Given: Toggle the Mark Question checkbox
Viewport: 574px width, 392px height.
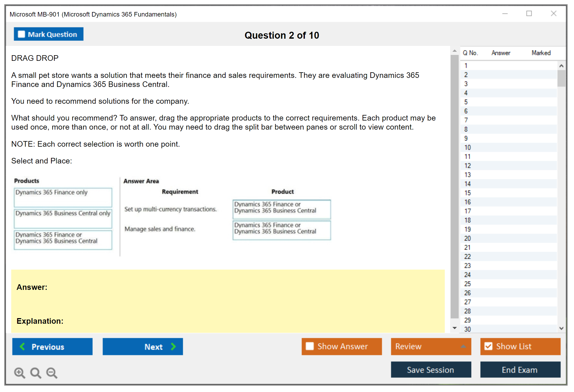Looking at the screenshot, I should pos(21,34).
